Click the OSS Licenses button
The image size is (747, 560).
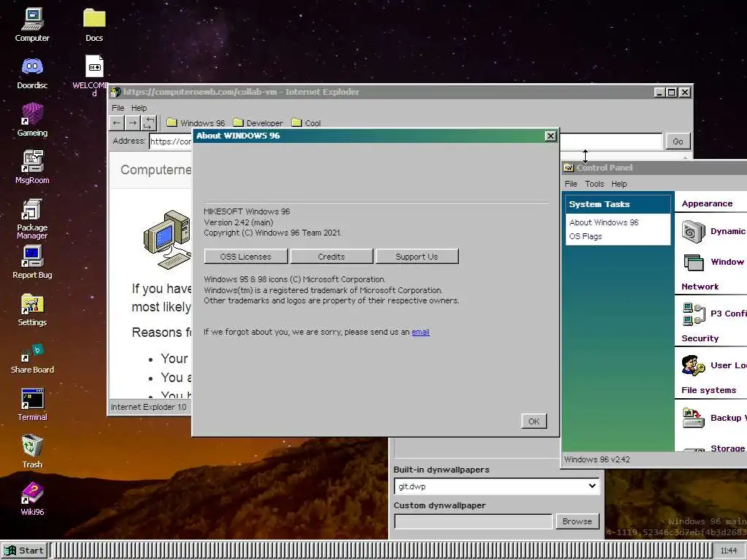click(x=246, y=256)
